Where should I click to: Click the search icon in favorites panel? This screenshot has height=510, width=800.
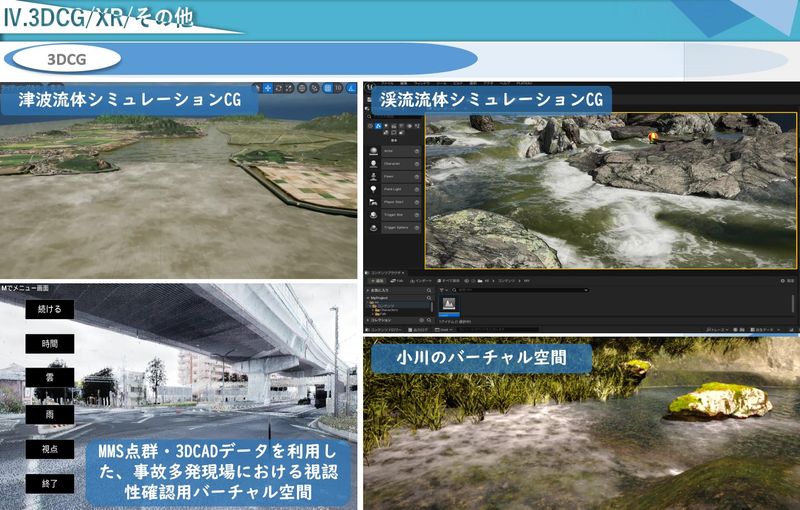click(428, 289)
